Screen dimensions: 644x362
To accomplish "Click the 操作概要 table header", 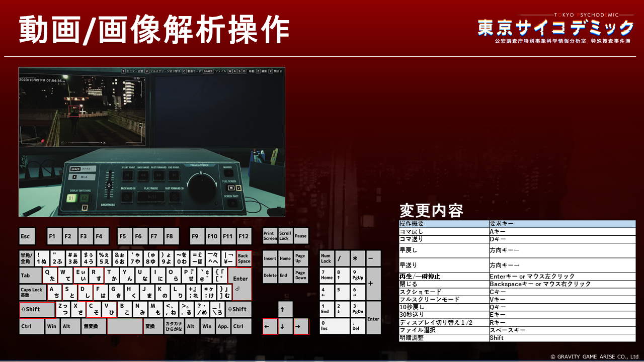I will pyautogui.click(x=444, y=224).
